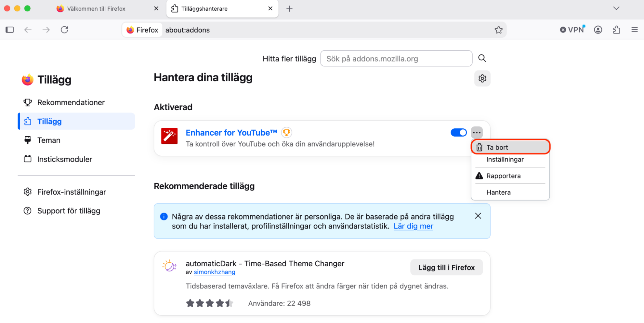Choose Hantera from the menu
This screenshot has width=644, height=323.
510,192
